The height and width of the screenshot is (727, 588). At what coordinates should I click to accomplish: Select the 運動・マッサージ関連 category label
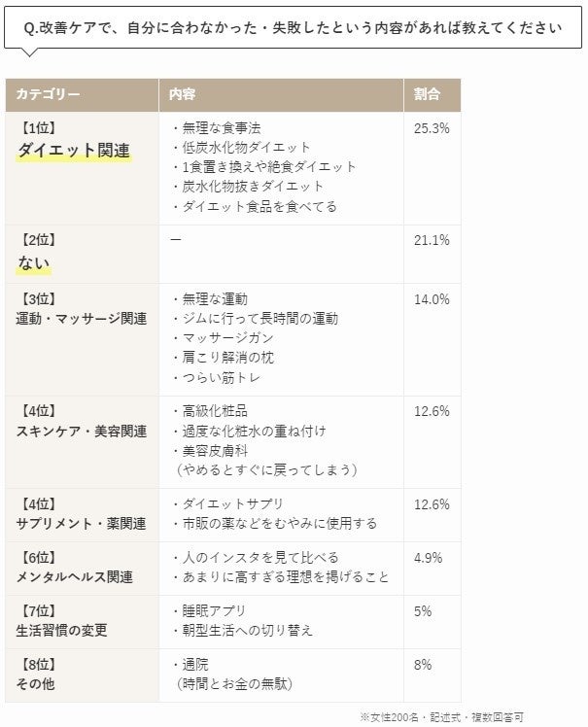[81, 319]
